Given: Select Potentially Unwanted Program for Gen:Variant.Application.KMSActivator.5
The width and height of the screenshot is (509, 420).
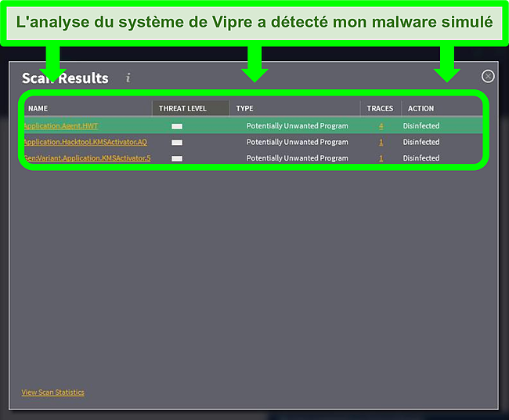Looking at the screenshot, I should (x=297, y=157).
